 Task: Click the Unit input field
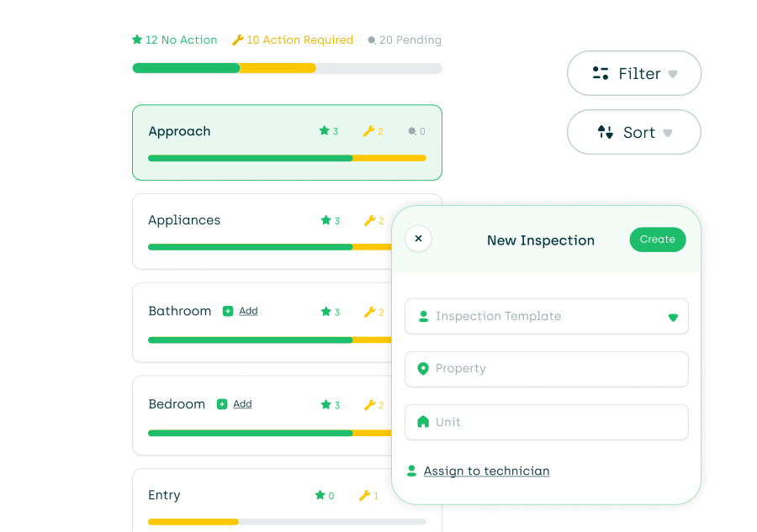(547, 422)
